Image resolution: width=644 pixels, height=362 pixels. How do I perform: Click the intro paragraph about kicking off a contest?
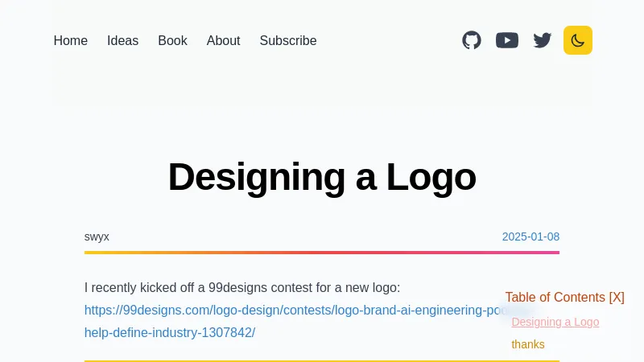coord(242,288)
